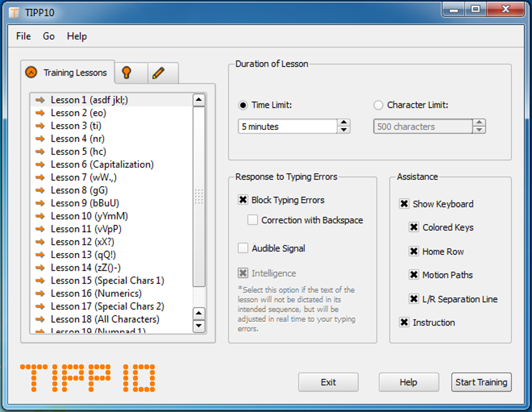
Task: Click the TIPP10 title bar app icon
Action: [x=14, y=13]
